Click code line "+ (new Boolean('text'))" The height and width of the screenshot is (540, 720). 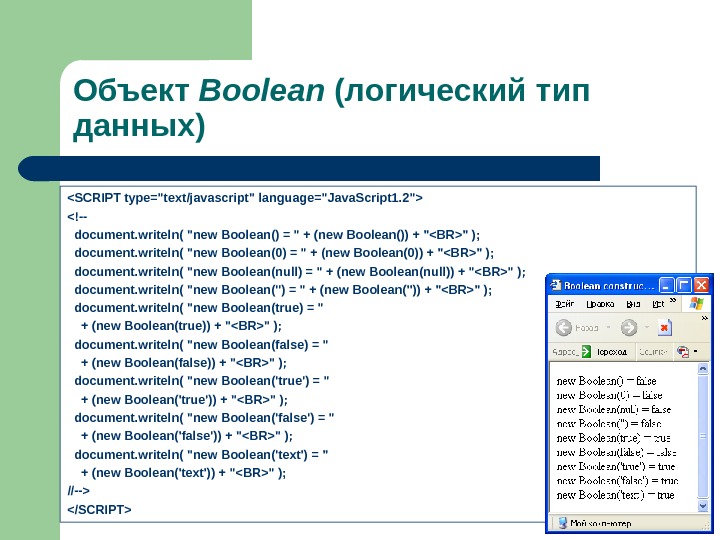183,473
